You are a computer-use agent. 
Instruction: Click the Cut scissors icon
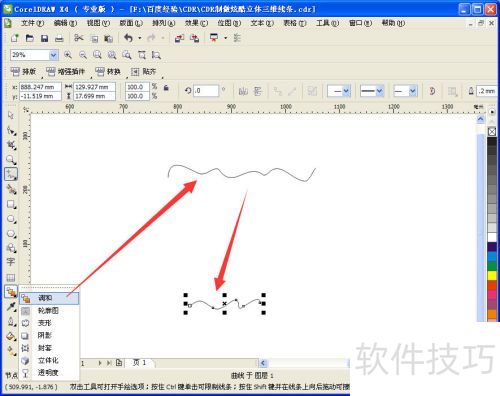click(79, 38)
